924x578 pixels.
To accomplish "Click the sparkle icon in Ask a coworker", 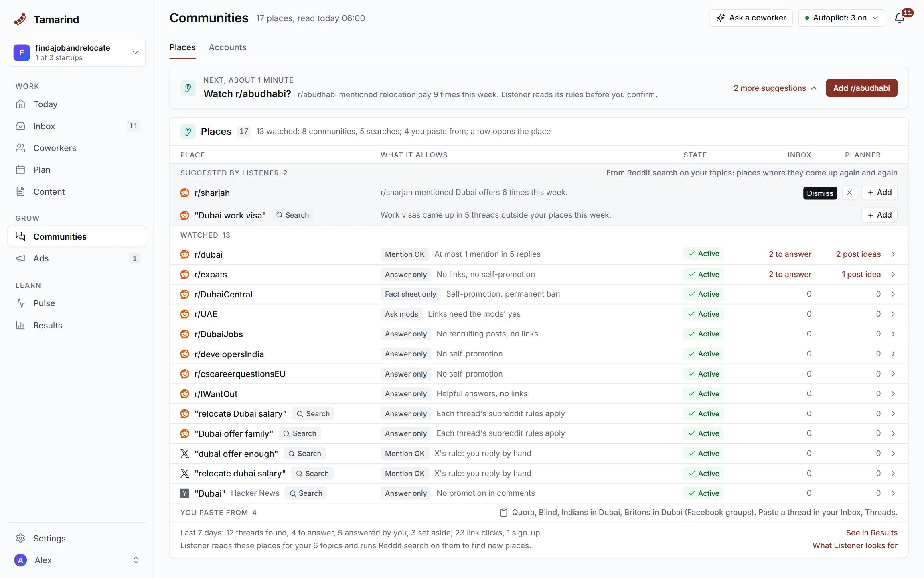I will click(721, 18).
